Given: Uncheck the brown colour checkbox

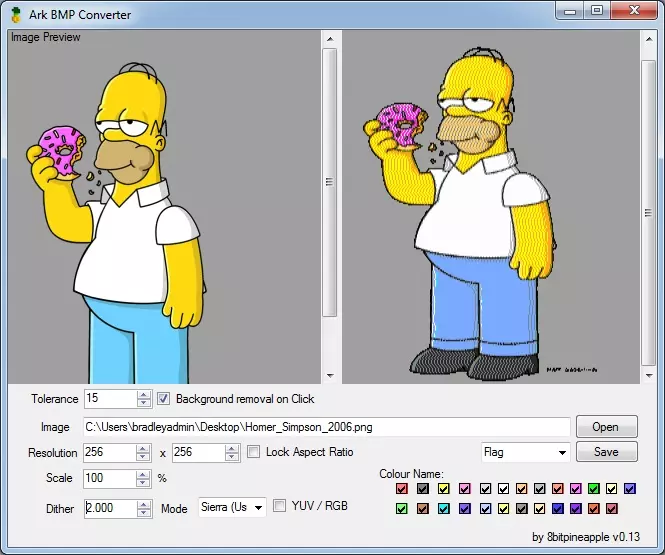Looking at the screenshot, I should click(422, 508).
